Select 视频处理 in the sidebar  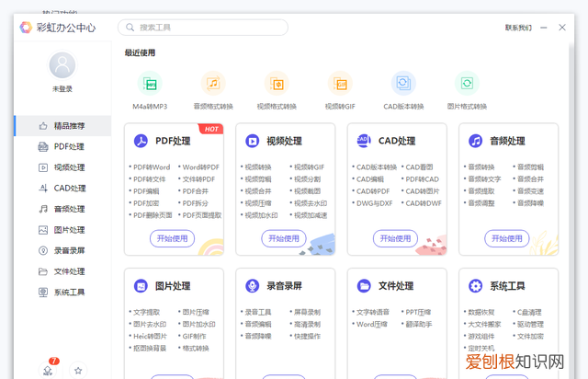pos(62,167)
